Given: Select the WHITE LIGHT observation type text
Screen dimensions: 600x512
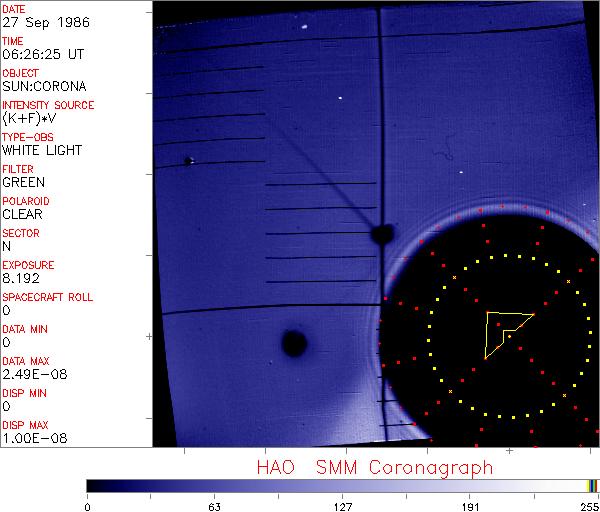Looking at the screenshot, I should 42,150.
